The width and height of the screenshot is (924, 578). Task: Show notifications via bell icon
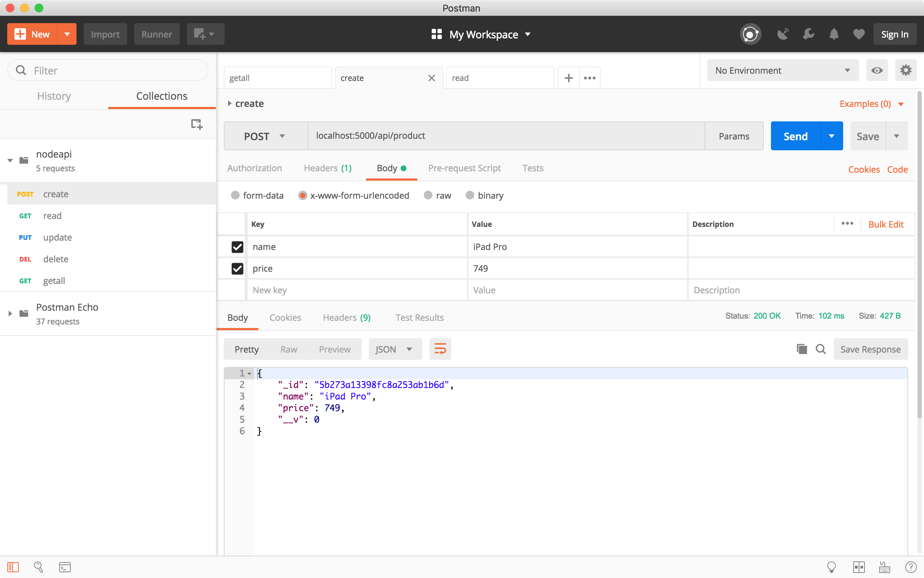pyautogui.click(x=834, y=34)
